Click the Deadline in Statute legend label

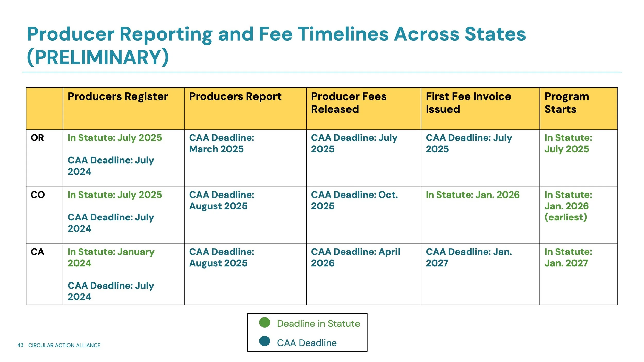point(318,324)
